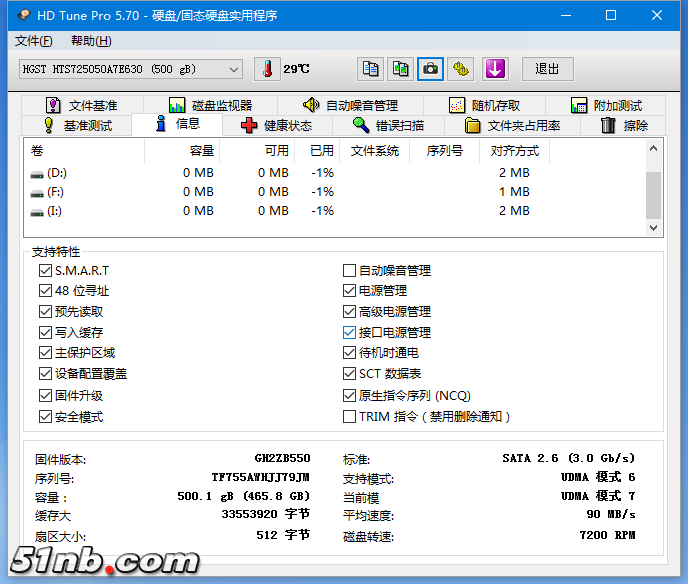Open the 健康状态 health tab
Screen dimensions: 688x584
[276, 125]
